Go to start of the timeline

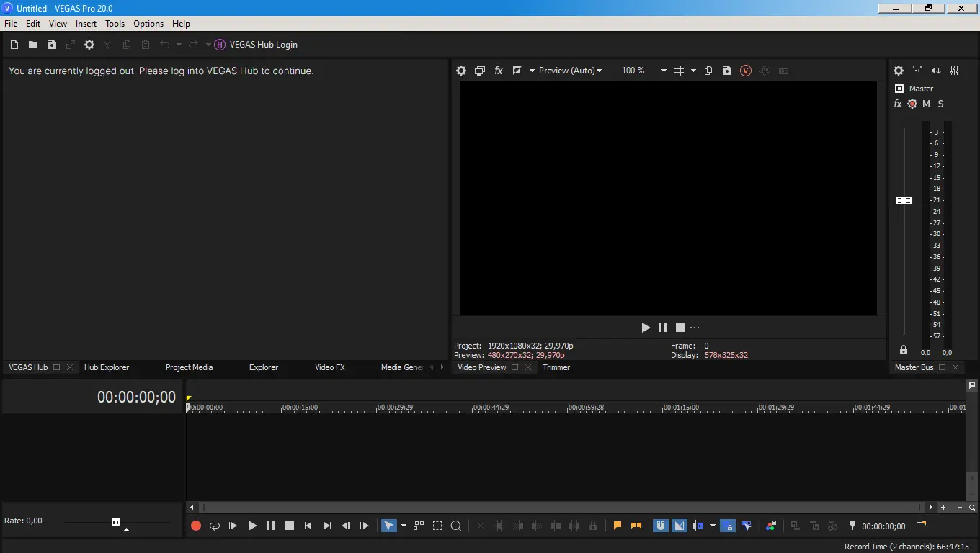tap(308, 526)
